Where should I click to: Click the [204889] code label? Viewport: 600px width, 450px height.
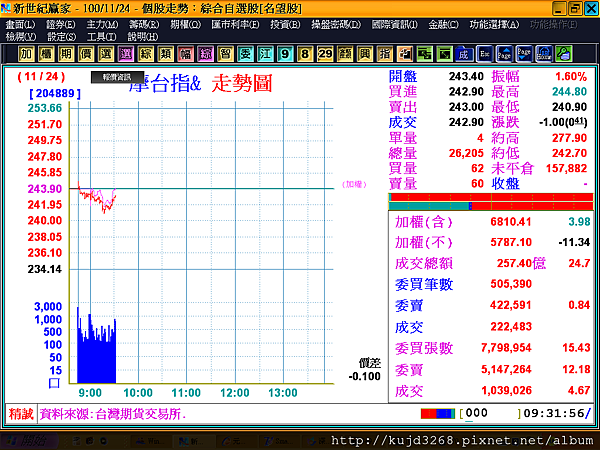click(55, 94)
